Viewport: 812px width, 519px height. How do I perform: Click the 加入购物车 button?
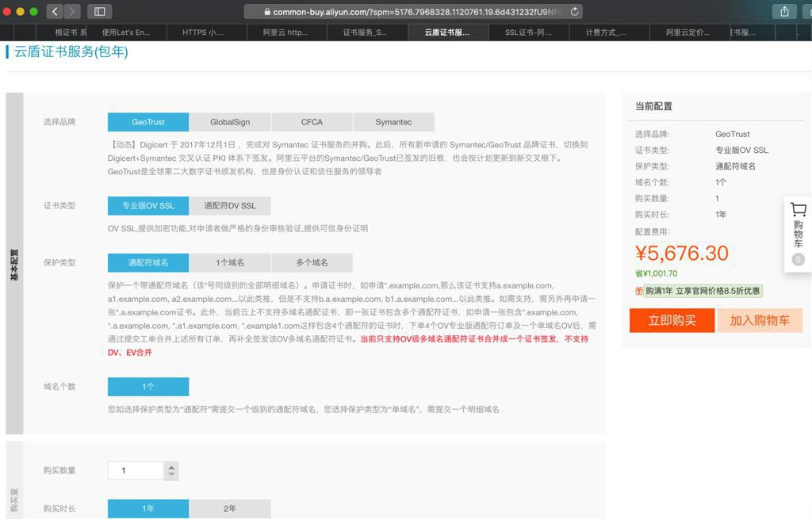[760, 320]
